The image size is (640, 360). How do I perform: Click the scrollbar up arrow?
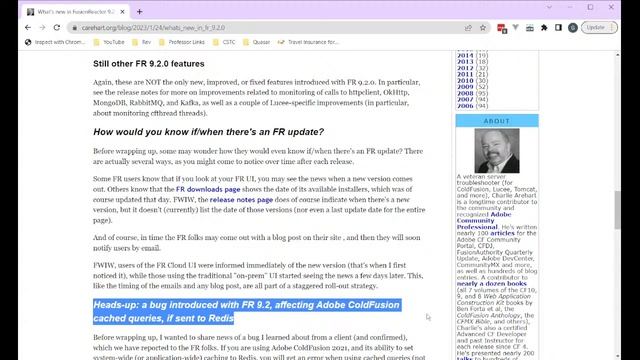(618, 54)
